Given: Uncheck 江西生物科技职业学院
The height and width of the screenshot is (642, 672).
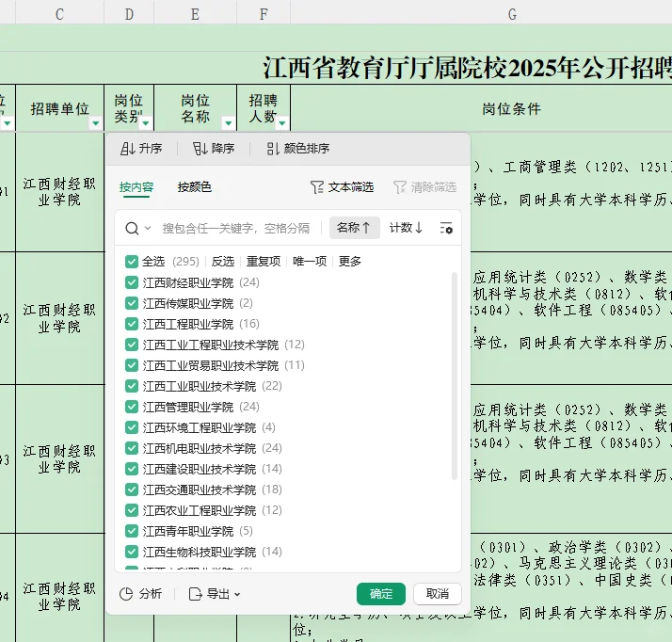Looking at the screenshot, I should pos(132,552).
